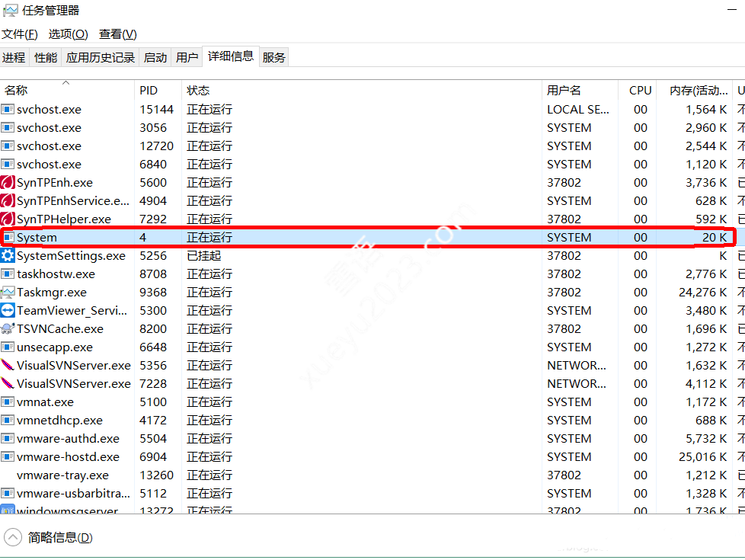The height and width of the screenshot is (560, 745).
Task: Collapse to 简略信息 using the arrow
Action: pos(13,537)
